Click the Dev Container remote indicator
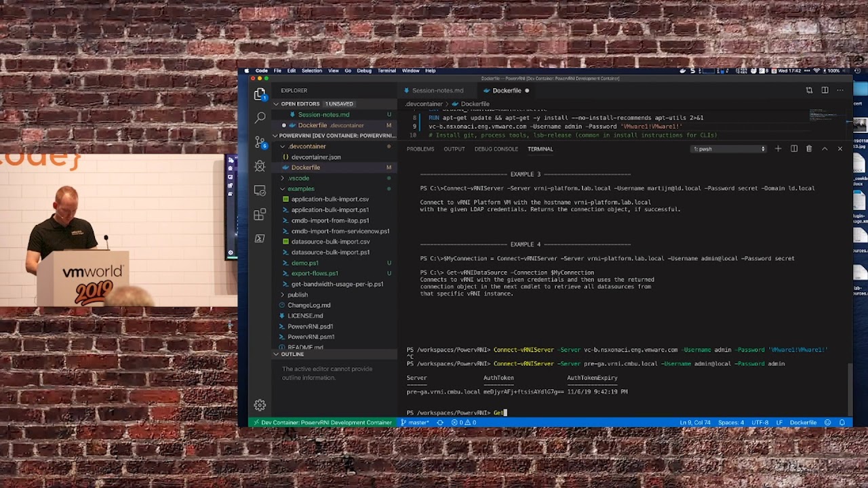 (x=322, y=422)
